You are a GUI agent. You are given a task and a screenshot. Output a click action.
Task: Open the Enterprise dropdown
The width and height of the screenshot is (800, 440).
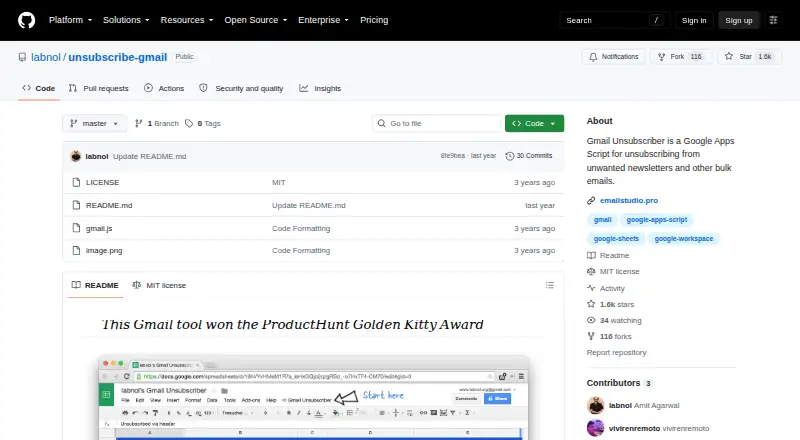click(x=323, y=20)
